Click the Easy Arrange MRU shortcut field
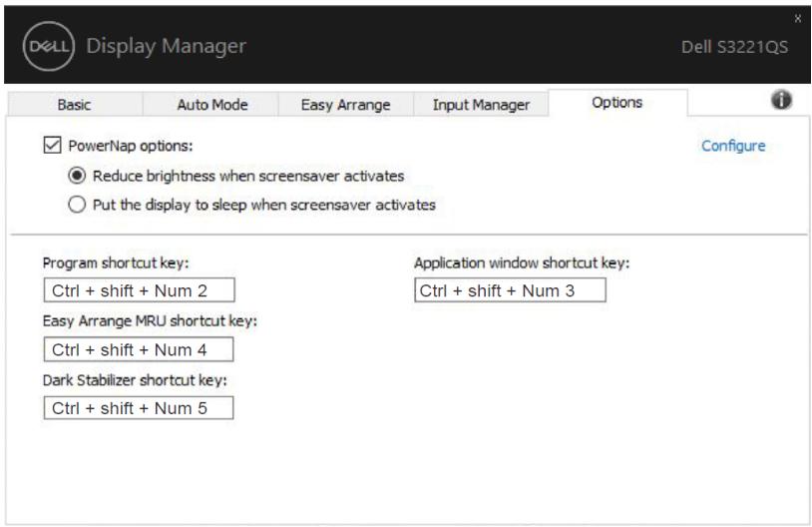812x527 pixels. (x=139, y=349)
